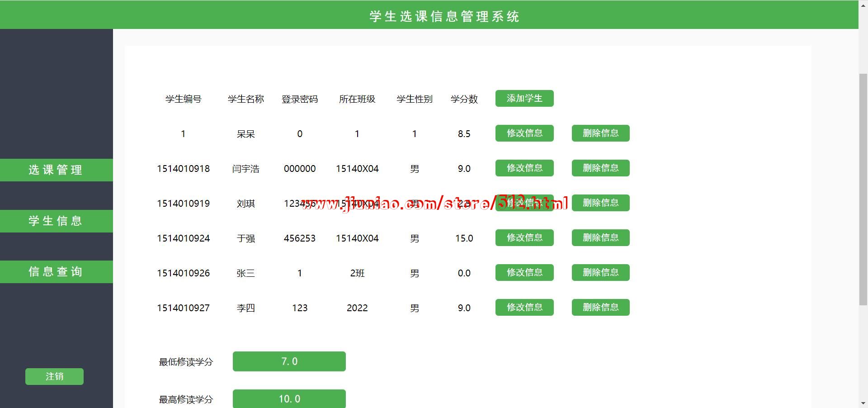Image resolution: width=868 pixels, height=408 pixels.
Task: Open the 选课管理 sidebar menu
Action: 56,170
